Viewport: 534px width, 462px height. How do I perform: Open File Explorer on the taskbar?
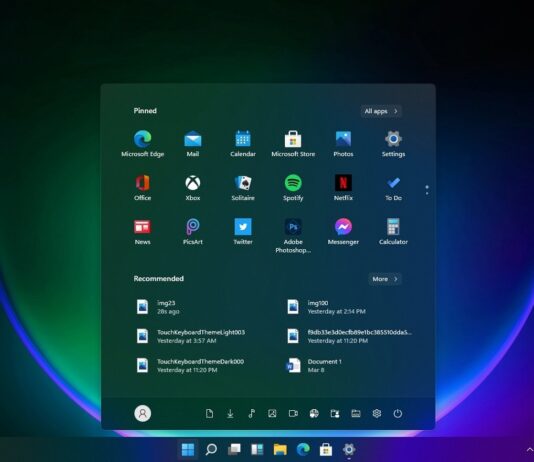tap(280, 449)
